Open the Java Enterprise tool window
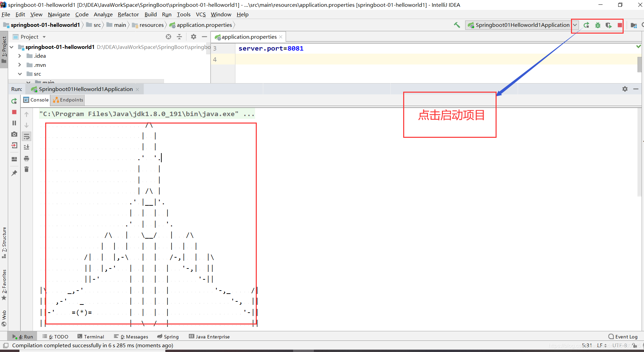Viewport: 644px width, 352px height. 209,337
